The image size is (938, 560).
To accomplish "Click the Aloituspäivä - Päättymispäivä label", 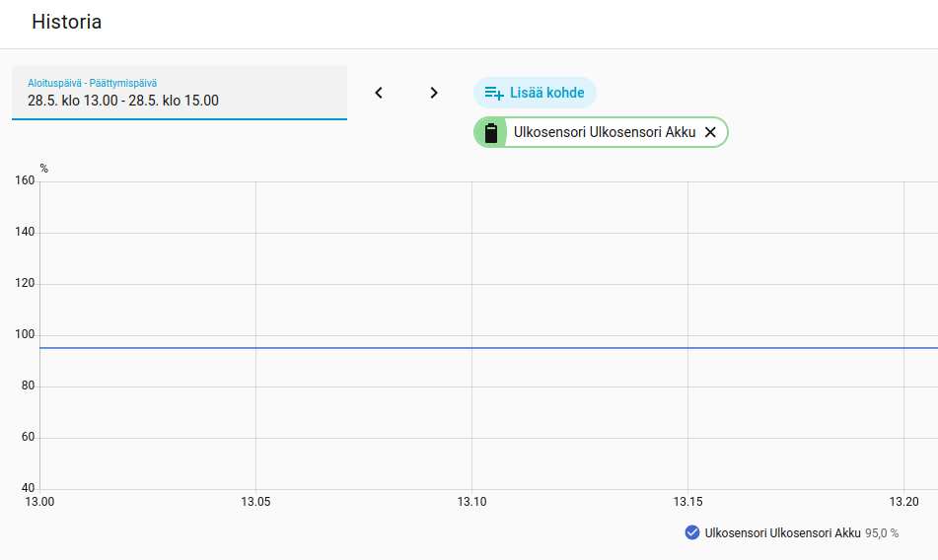I will point(92,83).
